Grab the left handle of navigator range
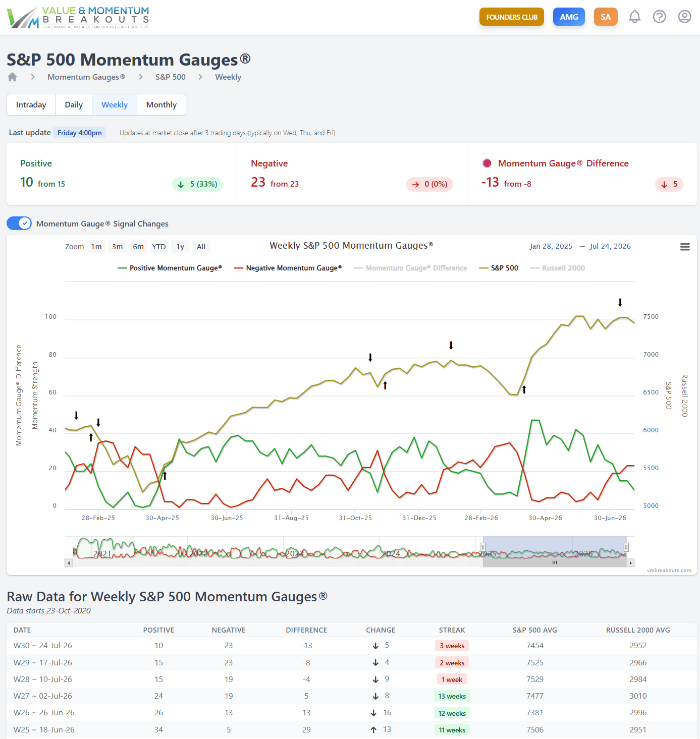Image resolution: width=700 pixels, height=739 pixels. [483, 547]
